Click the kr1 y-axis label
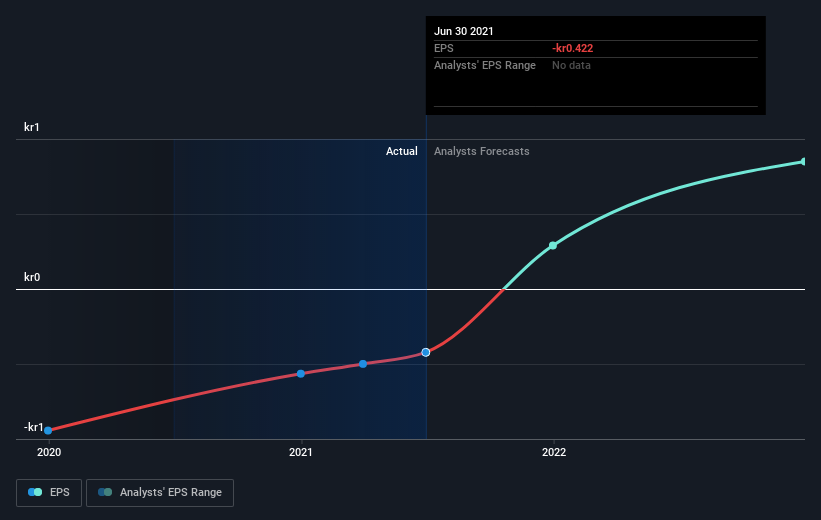Image resolution: width=821 pixels, height=520 pixels. pos(31,127)
